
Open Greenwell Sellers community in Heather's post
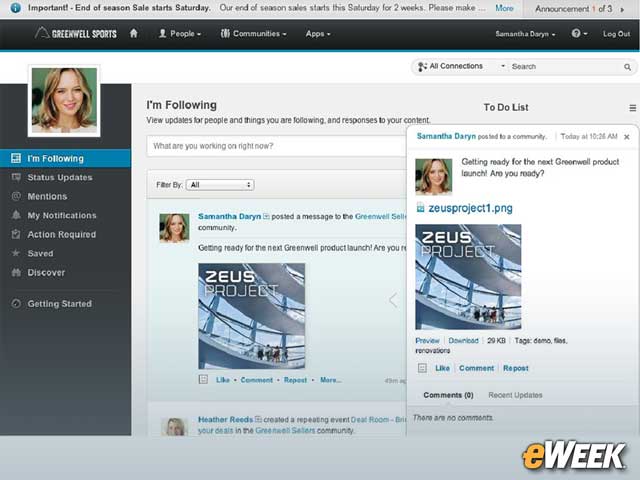pyautogui.click(x=285, y=431)
